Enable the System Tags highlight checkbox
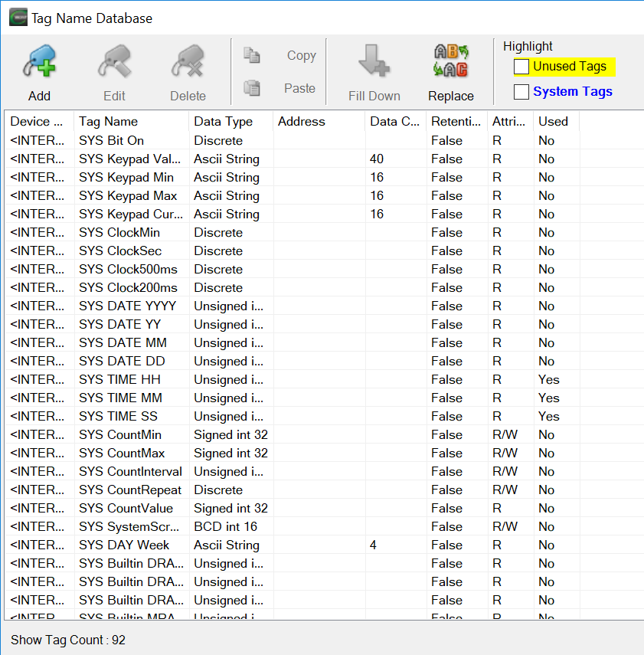The width and height of the screenshot is (644, 655). 521,91
